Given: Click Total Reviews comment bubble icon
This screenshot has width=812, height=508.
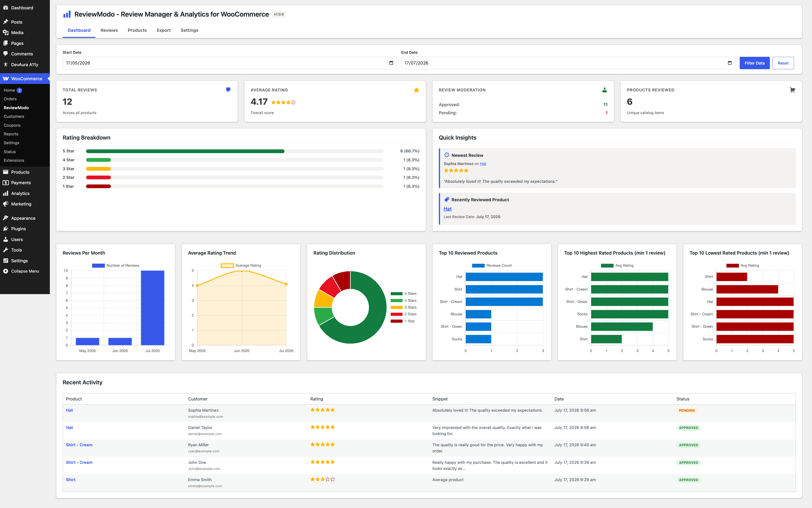Looking at the screenshot, I should 228,90.
